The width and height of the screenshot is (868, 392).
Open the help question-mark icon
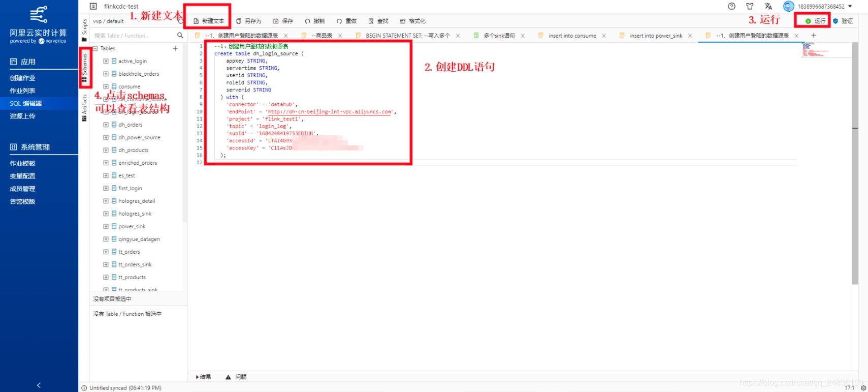click(731, 6)
